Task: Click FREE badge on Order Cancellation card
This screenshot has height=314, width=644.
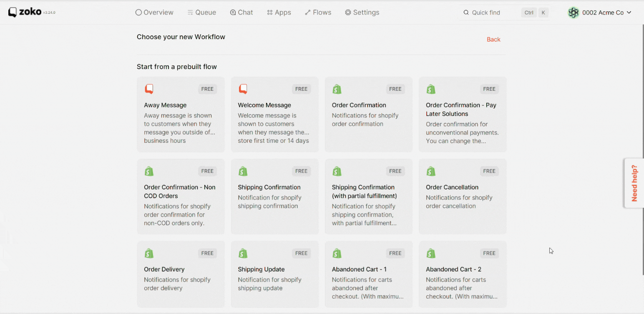Action: pyautogui.click(x=489, y=171)
